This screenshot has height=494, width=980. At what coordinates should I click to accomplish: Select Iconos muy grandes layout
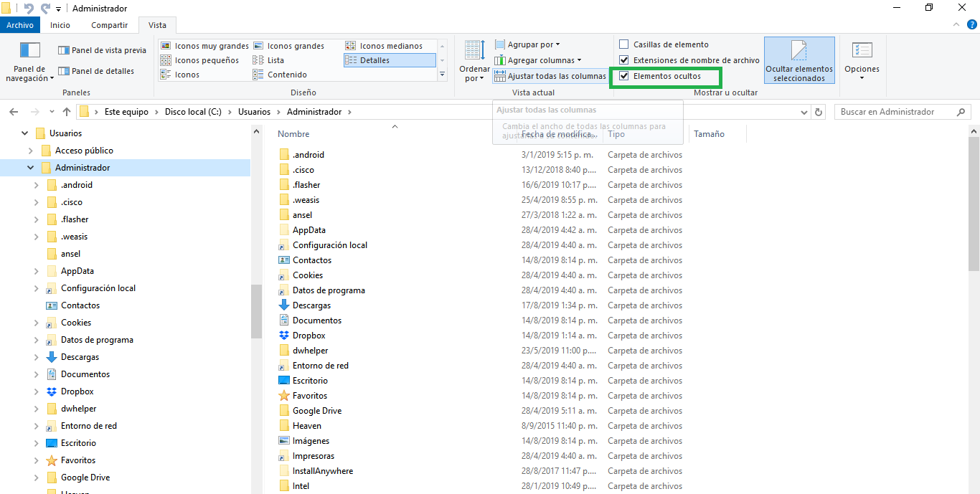(204, 46)
